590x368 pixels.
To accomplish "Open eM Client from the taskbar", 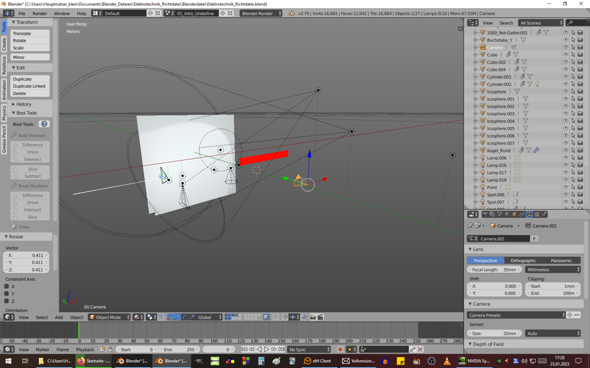I will (x=318, y=361).
